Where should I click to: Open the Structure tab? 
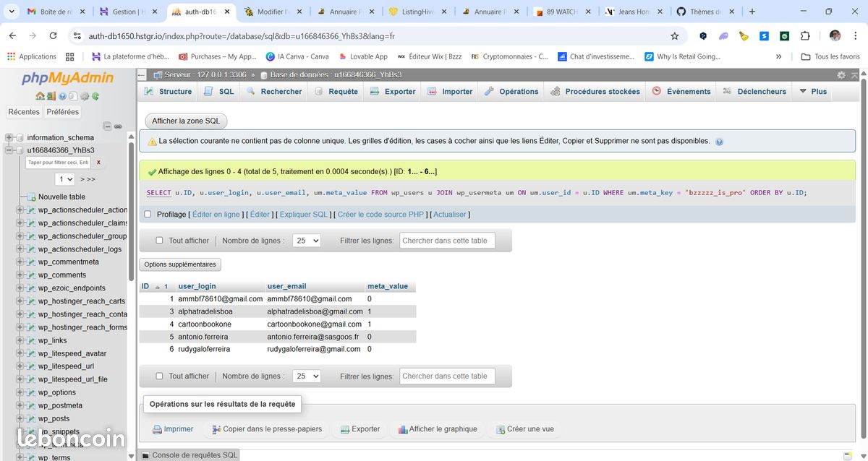(x=168, y=91)
